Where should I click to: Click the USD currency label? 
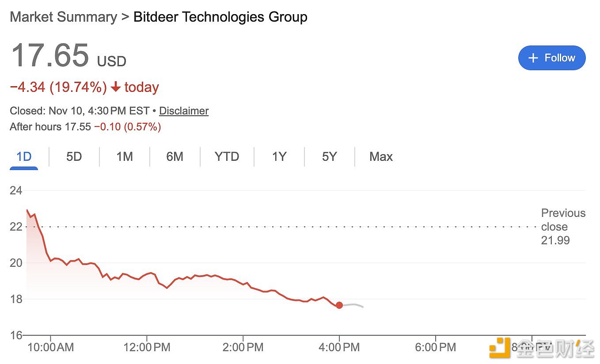110,62
